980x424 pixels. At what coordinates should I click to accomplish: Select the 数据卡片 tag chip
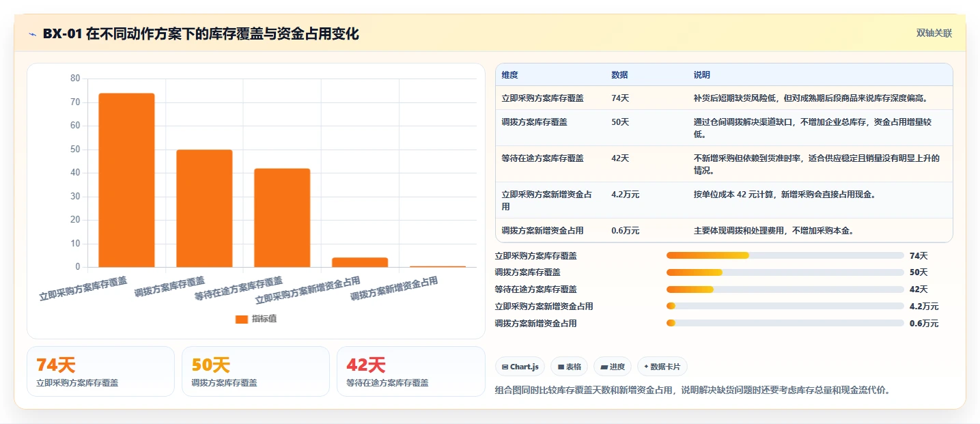click(662, 367)
